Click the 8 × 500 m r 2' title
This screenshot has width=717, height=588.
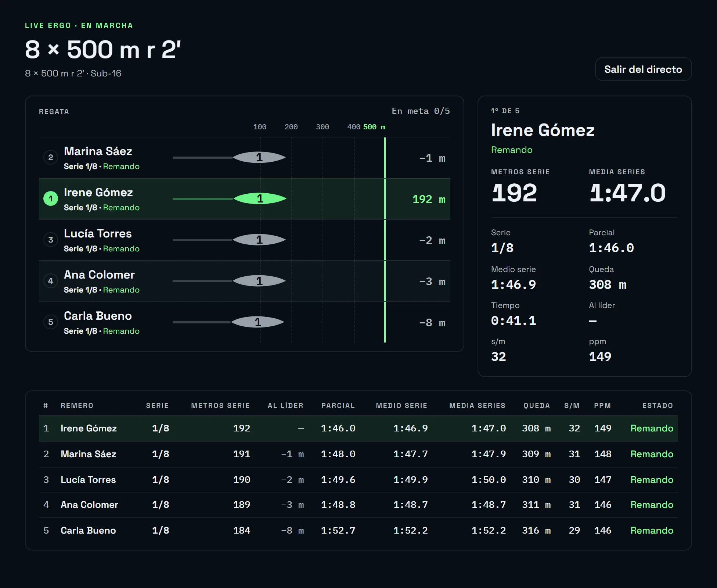tap(103, 49)
